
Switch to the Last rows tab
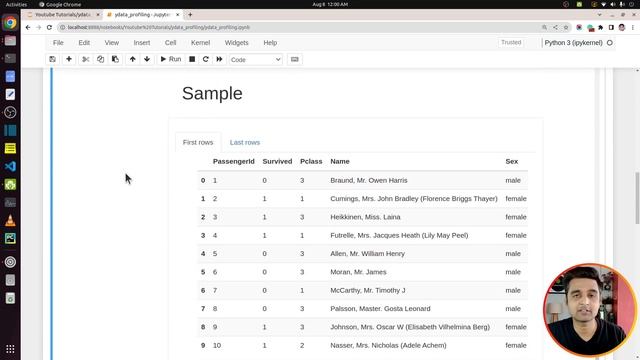245,142
